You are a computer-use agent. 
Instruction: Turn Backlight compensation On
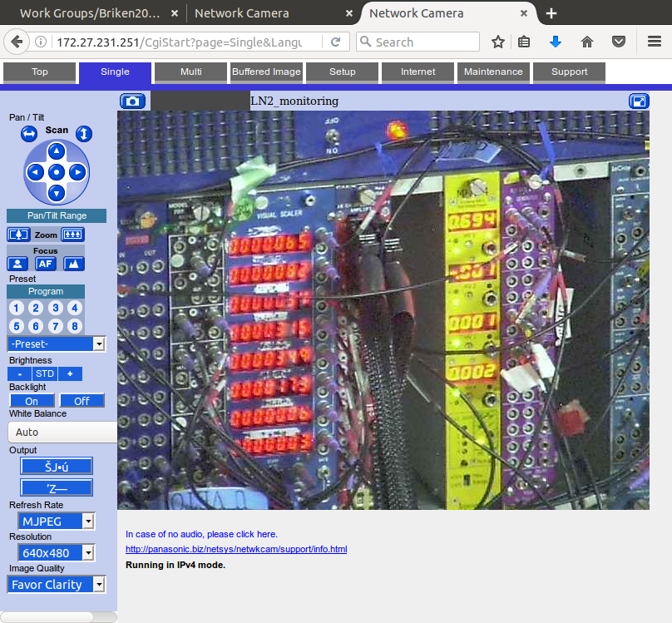point(32,401)
